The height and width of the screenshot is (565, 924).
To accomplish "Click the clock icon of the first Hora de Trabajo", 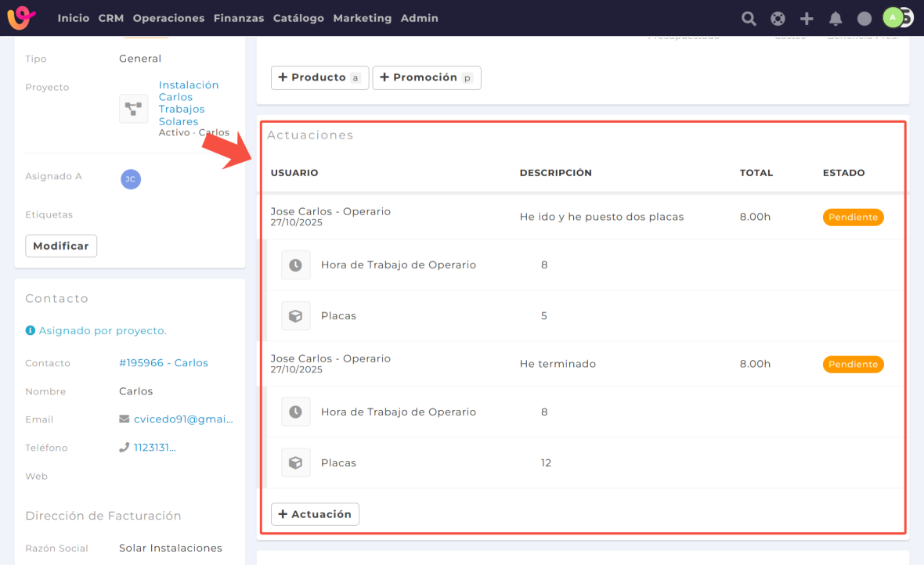I will point(295,265).
